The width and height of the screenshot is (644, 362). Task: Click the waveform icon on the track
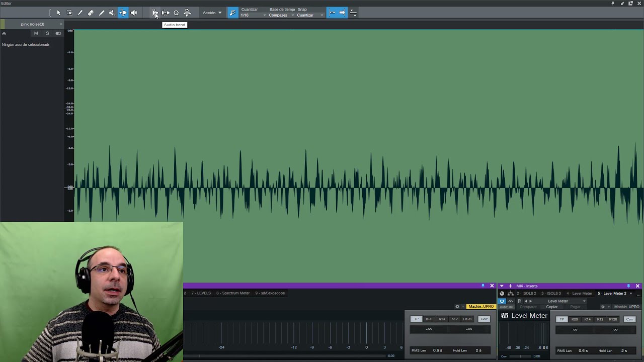point(4,33)
